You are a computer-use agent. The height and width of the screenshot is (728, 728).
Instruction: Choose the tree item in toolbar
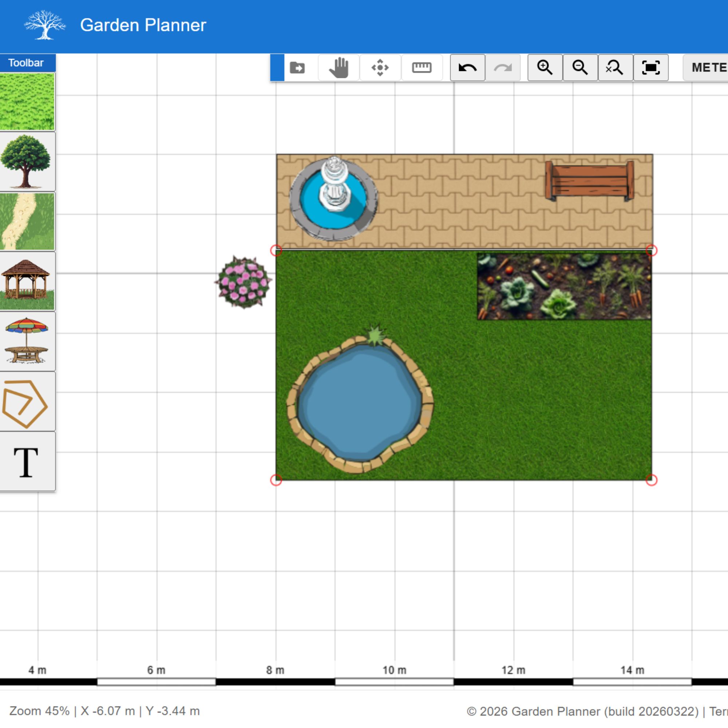tap(27, 161)
